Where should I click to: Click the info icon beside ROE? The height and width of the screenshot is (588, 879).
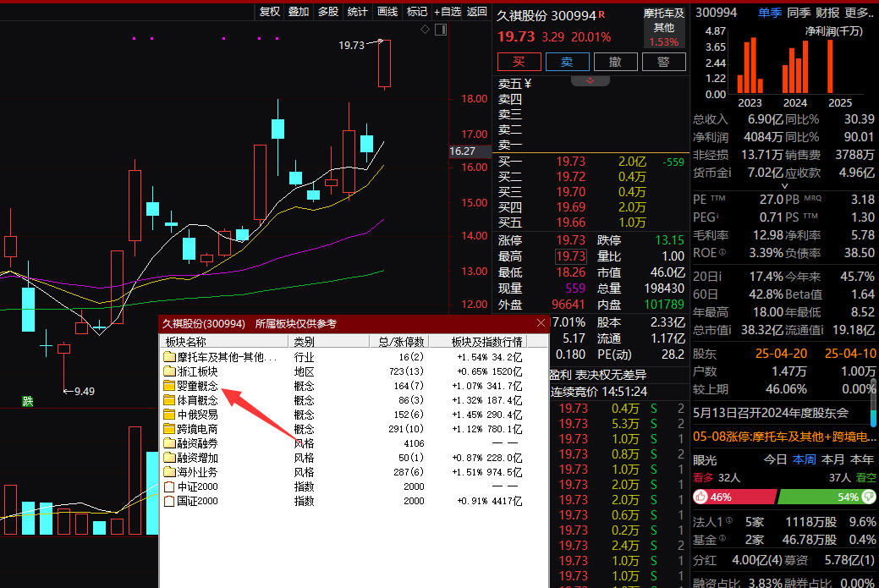tap(722, 252)
